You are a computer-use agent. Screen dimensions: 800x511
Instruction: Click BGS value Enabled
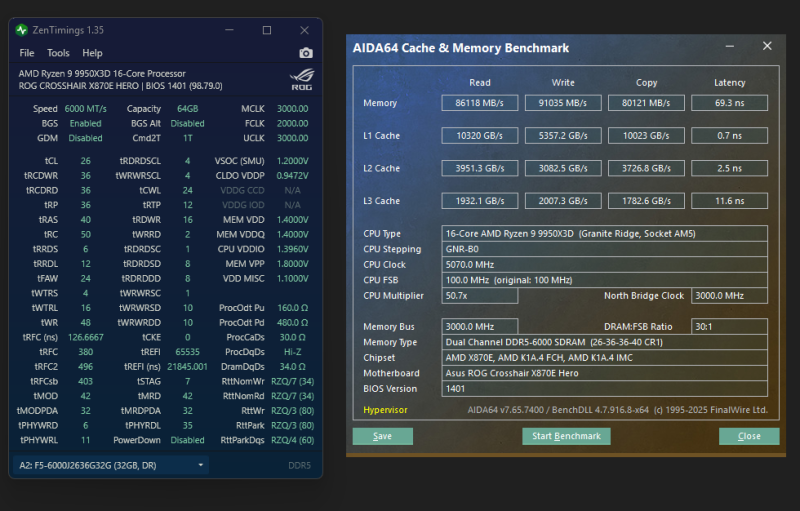click(85, 123)
